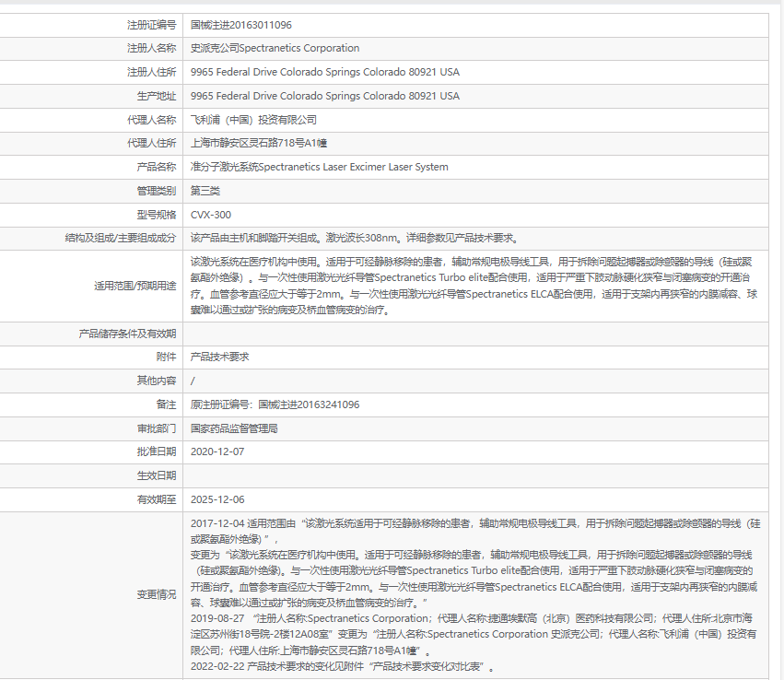The width and height of the screenshot is (784, 680).
Task: Click the 生效日期 field label
Action: click(157, 476)
